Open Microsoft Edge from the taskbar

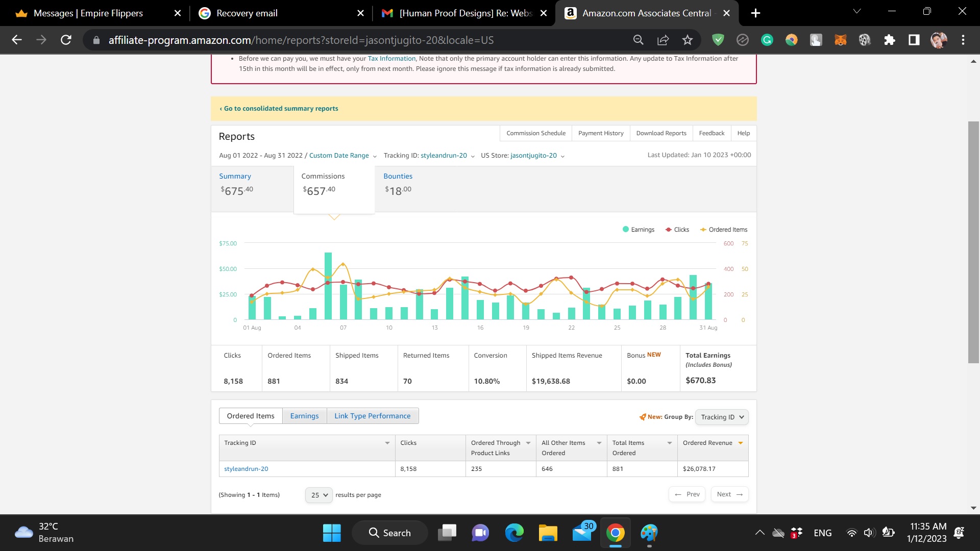coord(514,533)
